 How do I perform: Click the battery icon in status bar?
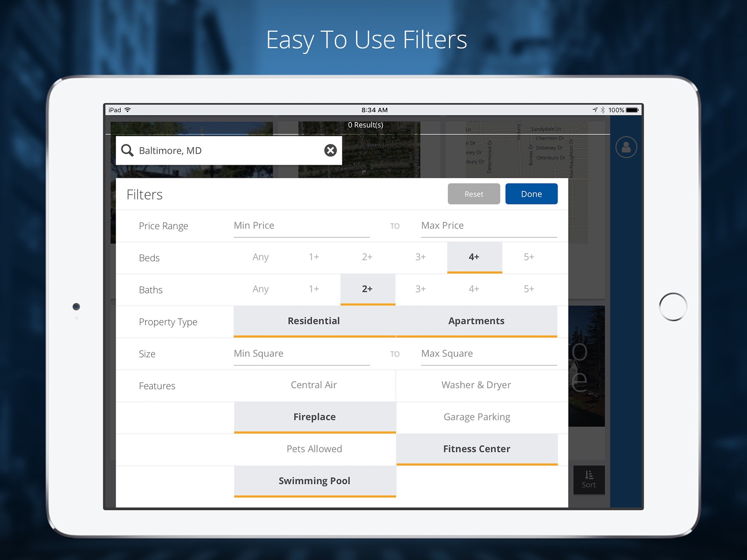click(632, 110)
